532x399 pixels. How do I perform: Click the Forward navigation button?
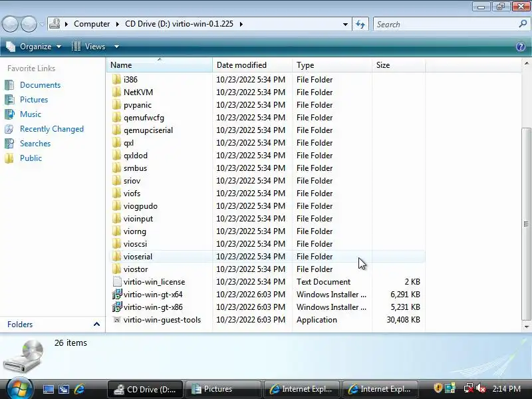click(29, 25)
